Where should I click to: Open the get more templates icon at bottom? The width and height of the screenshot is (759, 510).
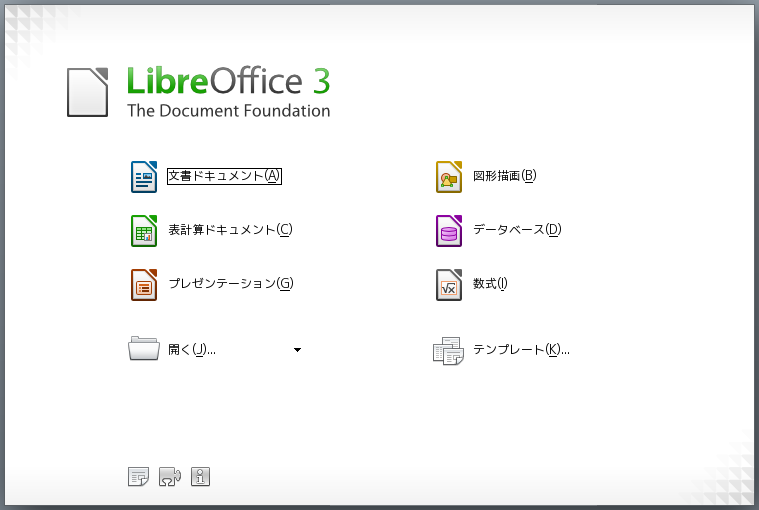(138, 477)
